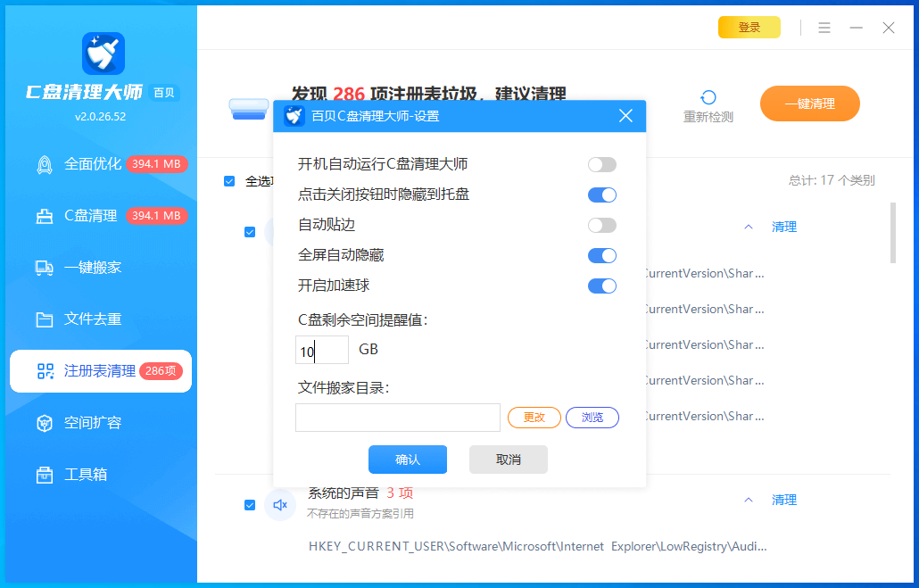Click the yellow 登录 button
The height and width of the screenshot is (588, 919).
(x=749, y=28)
